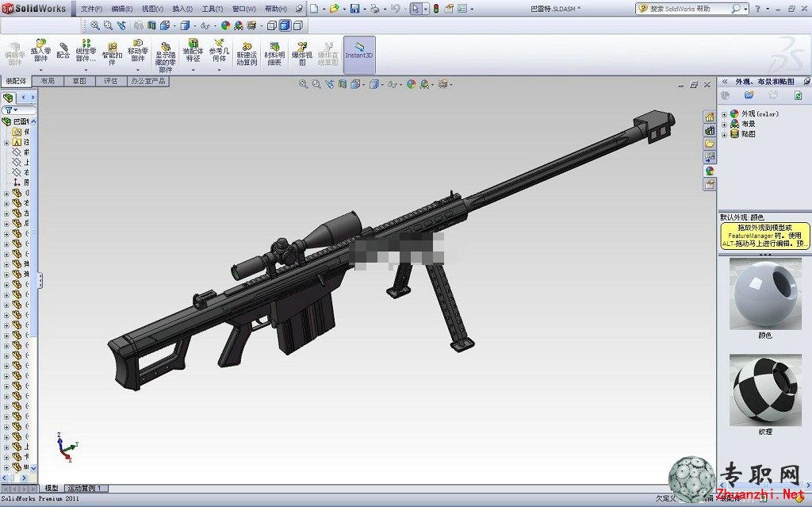Click Linear Component Pattern (线性零部件) icon

[86, 51]
